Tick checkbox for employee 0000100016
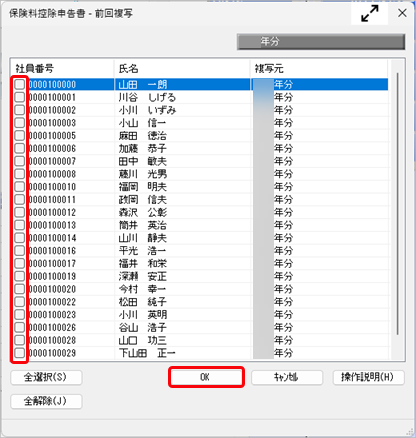Viewport: 416px width, 438px height. [20, 250]
